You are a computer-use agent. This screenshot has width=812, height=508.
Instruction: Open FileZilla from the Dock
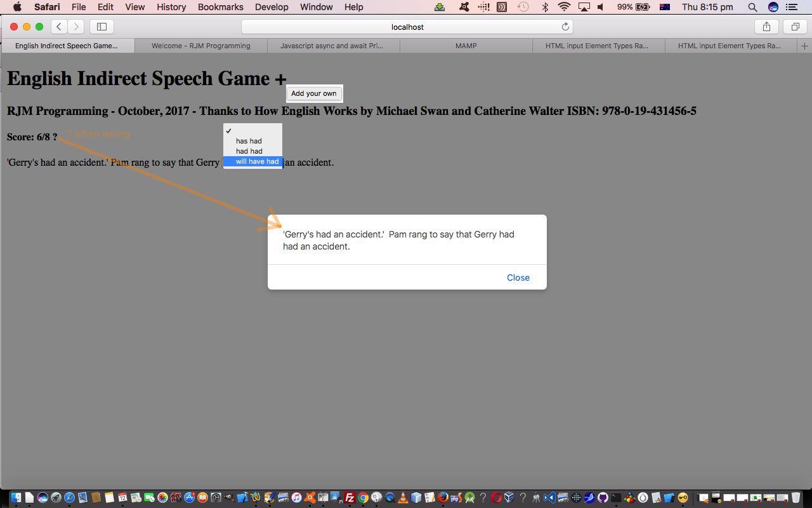(349, 498)
